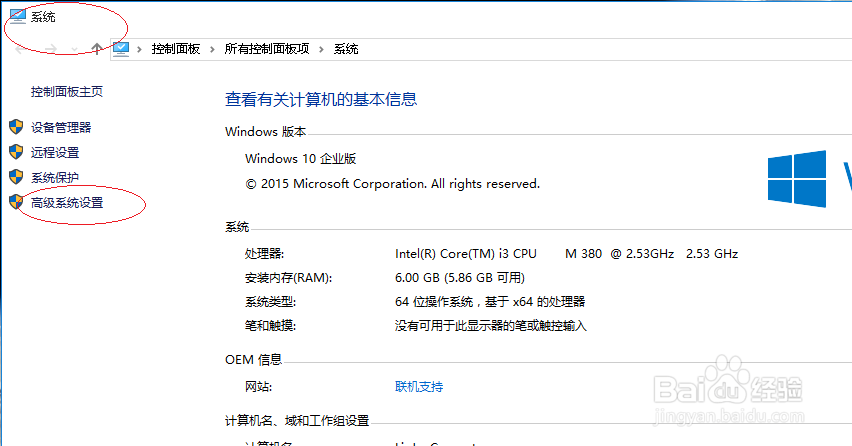Image resolution: width=852 pixels, height=446 pixels.
Task: Open 远程设置 link
Action: pos(55,153)
